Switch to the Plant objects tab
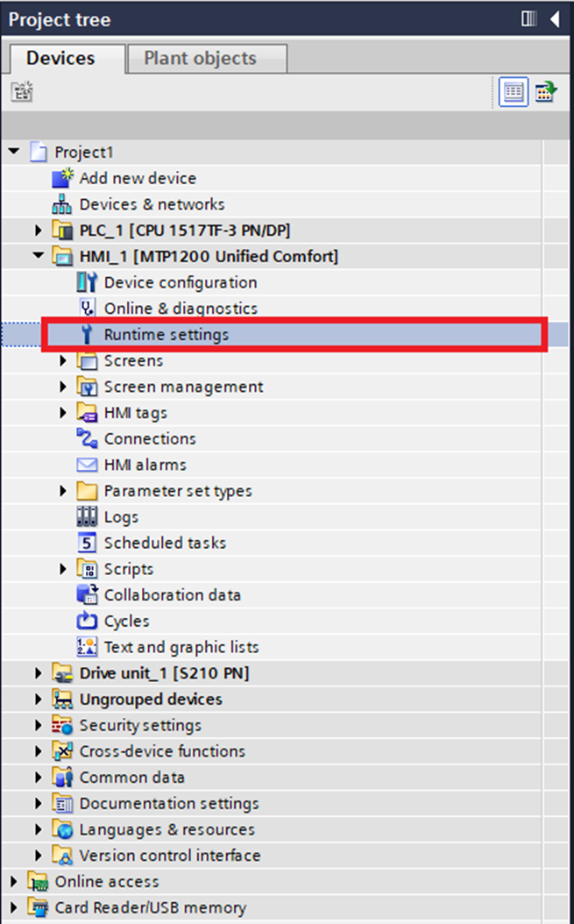 207,59
